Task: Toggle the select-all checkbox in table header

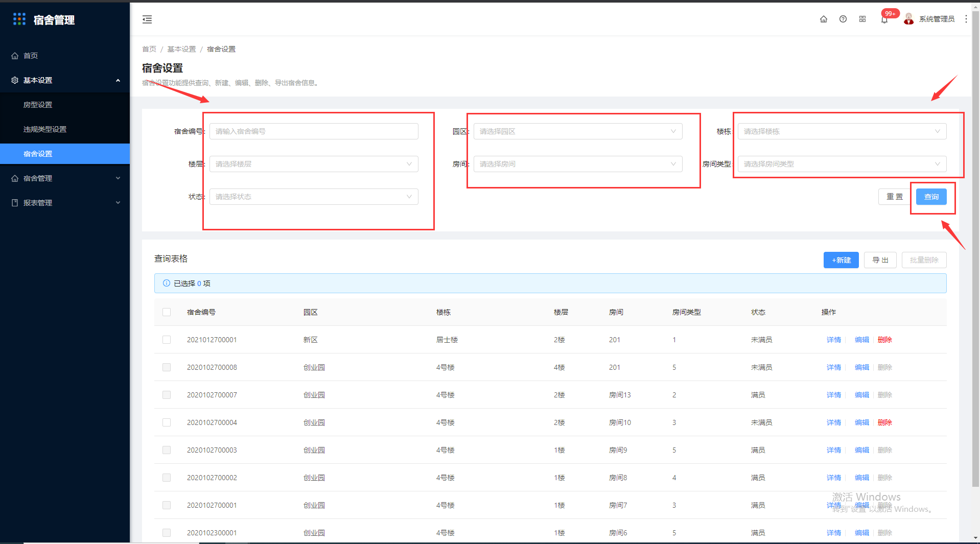Action: 167,312
